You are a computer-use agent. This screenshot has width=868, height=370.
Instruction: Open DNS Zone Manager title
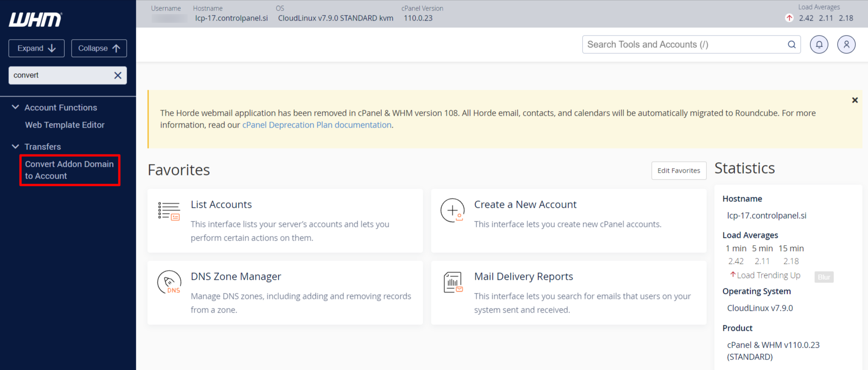point(236,277)
